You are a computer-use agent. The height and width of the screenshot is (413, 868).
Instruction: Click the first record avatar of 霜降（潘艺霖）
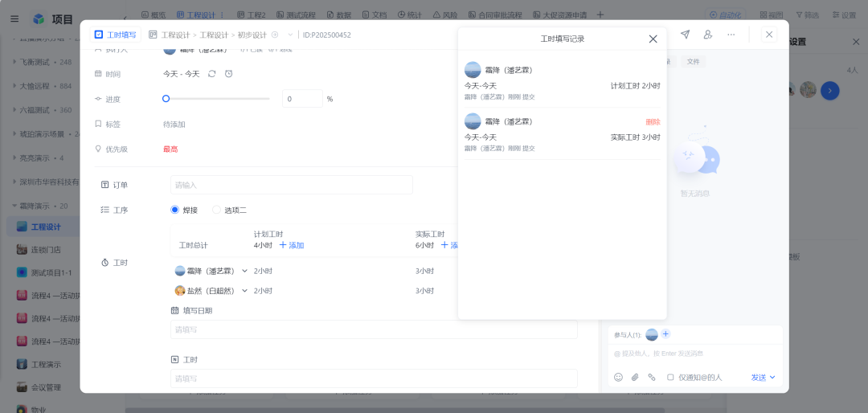point(473,70)
